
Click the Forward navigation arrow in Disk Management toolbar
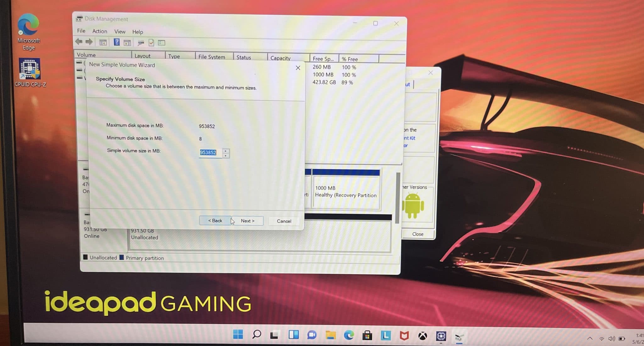[89, 42]
